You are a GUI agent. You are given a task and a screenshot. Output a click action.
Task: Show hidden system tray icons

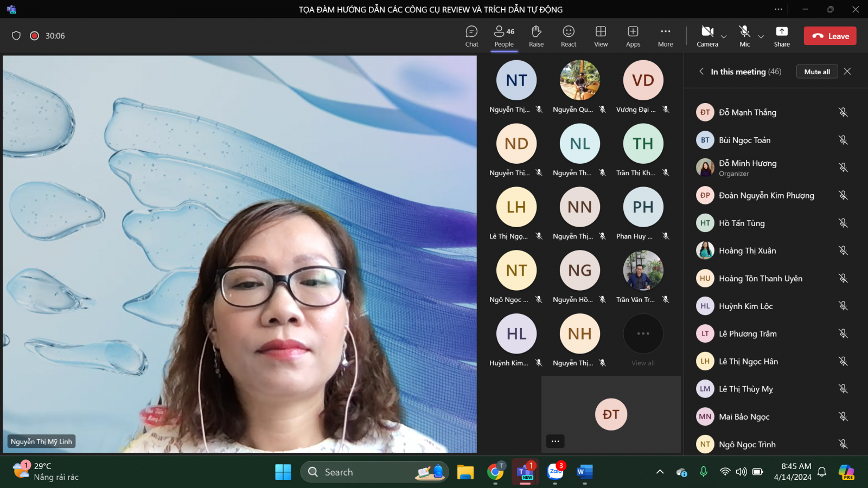pyautogui.click(x=660, y=472)
